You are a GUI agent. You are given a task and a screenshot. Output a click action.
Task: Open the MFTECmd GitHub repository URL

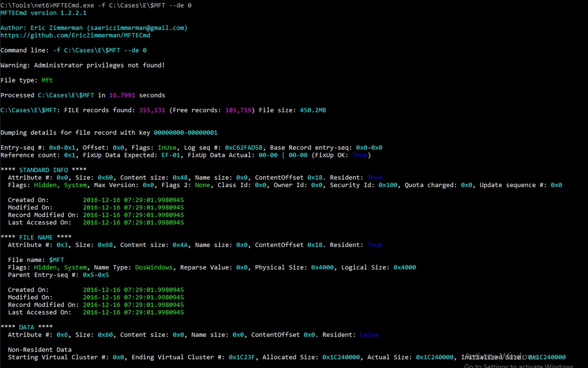coord(75,35)
